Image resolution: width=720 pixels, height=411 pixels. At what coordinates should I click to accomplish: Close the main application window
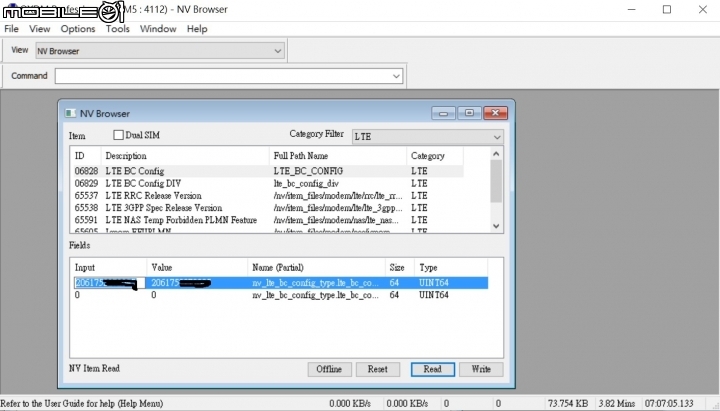click(x=703, y=9)
